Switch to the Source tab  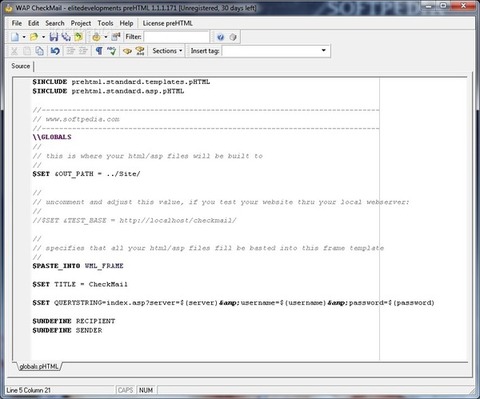(21, 66)
